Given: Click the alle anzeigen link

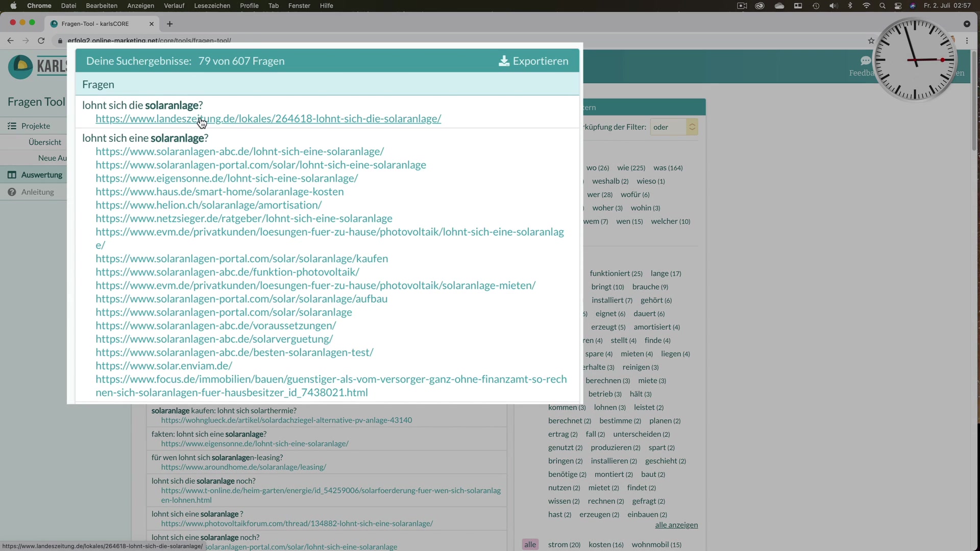Looking at the screenshot, I should click(676, 525).
